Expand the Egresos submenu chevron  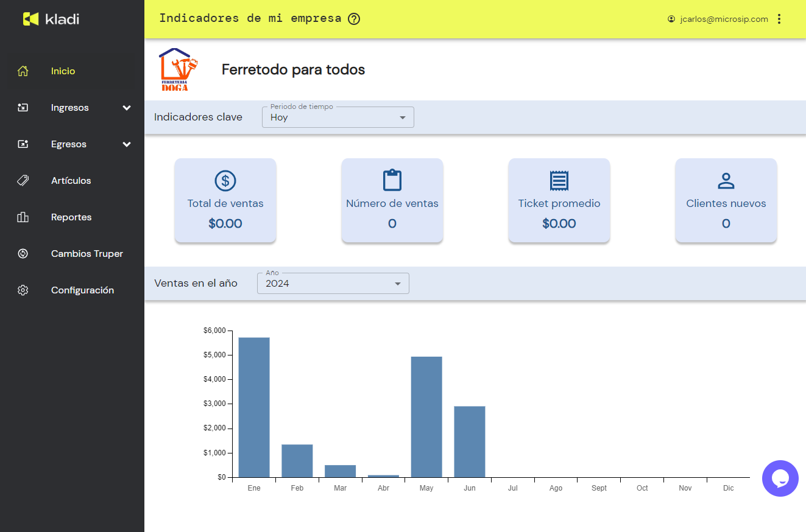tap(127, 144)
